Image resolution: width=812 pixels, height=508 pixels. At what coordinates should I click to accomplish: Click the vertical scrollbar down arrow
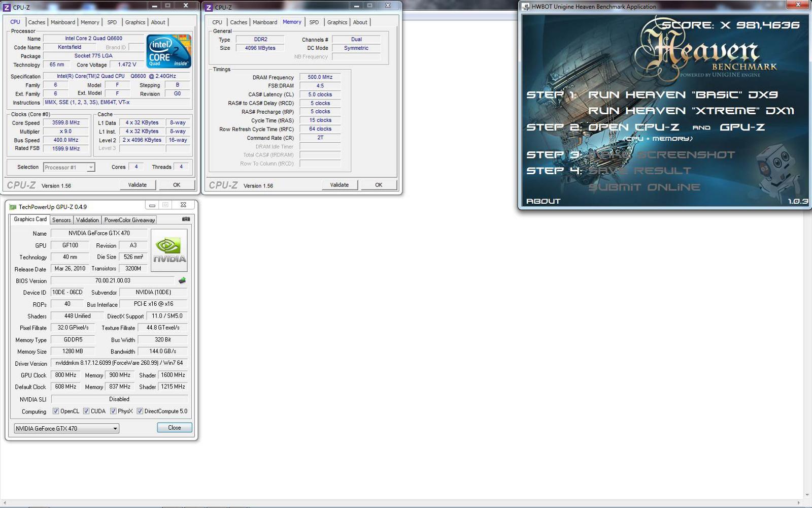(x=807, y=495)
